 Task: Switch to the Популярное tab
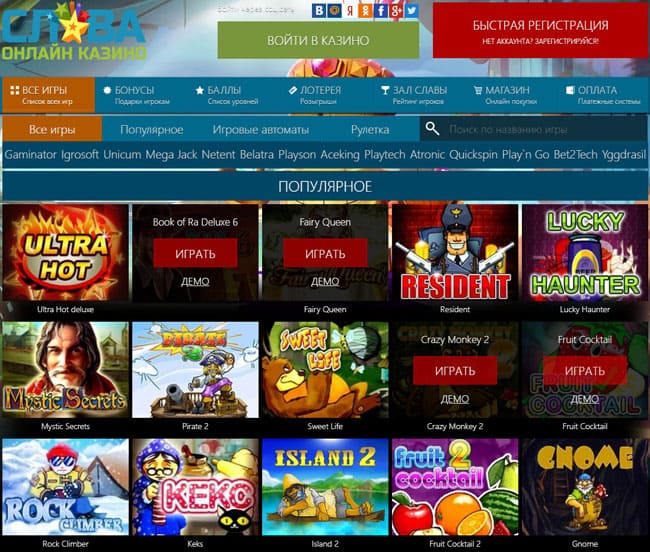[152, 130]
